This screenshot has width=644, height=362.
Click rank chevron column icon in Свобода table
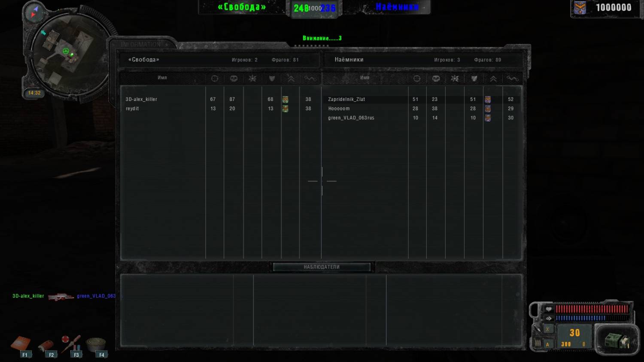pyautogui.click(x=291, y=79)
